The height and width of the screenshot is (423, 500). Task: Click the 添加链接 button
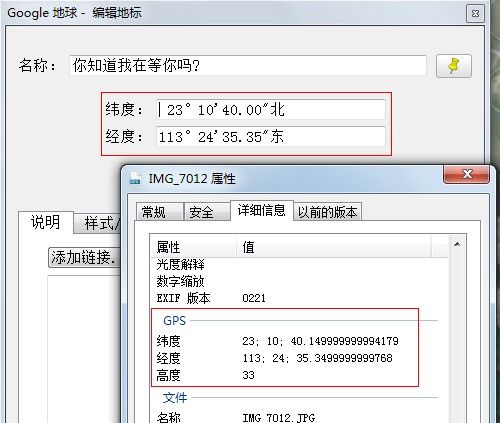(x=84, y=258)
